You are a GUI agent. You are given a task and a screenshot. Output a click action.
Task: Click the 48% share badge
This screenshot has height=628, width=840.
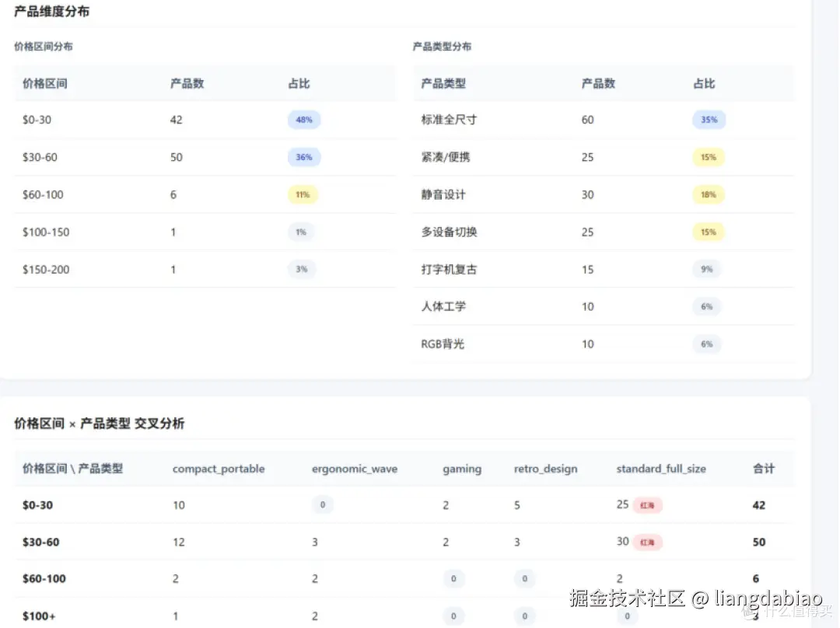[304, 120]
